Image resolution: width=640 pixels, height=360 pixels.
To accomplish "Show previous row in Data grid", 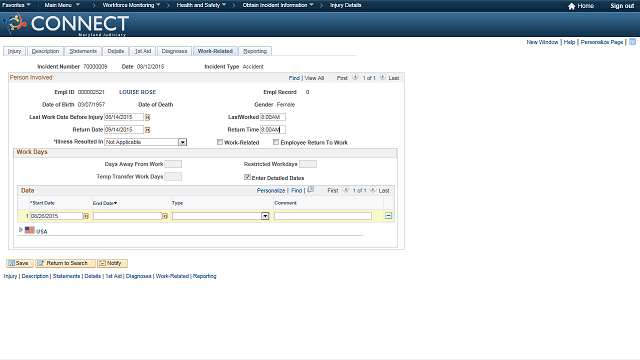I will [345, 190].
